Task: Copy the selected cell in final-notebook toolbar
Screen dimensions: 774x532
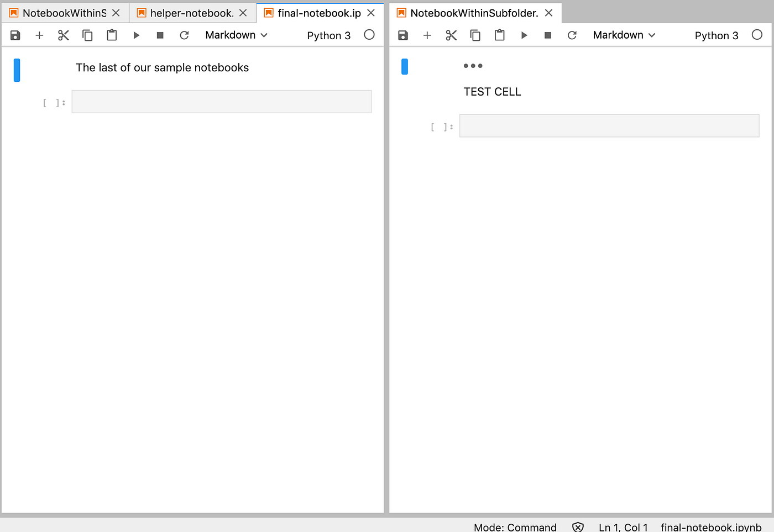Action: click(87, 35)
